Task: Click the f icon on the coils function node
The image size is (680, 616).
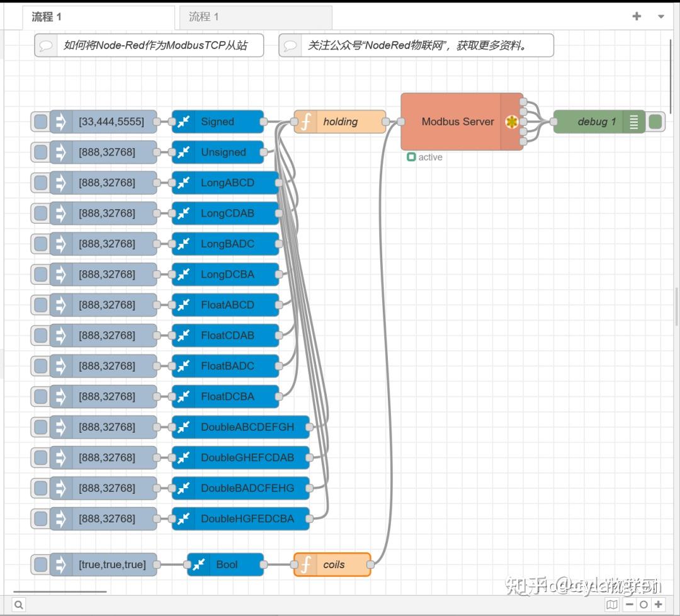Action: click(x=305, y=564)
